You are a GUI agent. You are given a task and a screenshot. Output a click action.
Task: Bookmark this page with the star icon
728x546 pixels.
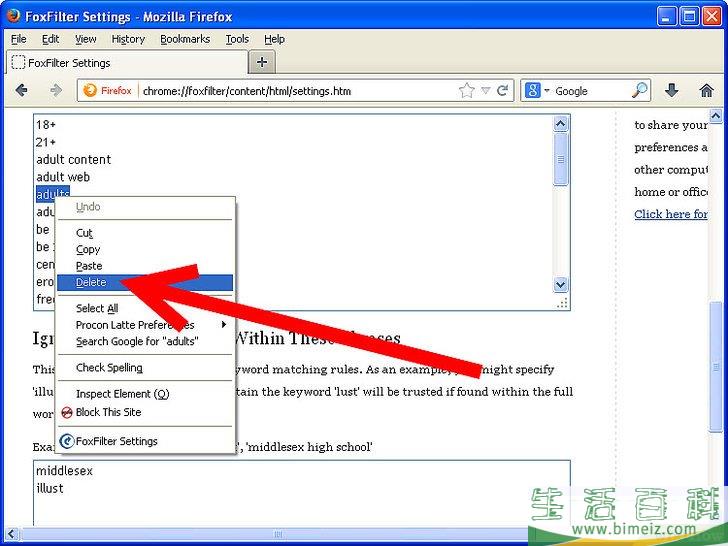[x=467, y=91]
